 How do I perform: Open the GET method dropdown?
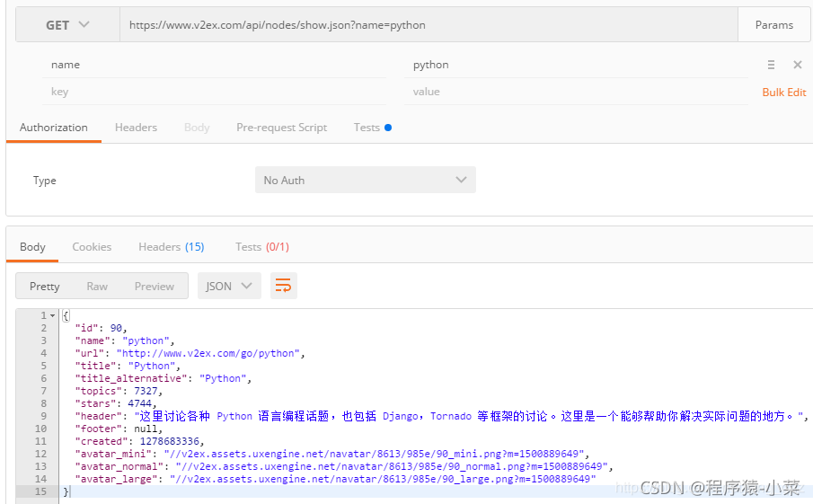point(68,25)
